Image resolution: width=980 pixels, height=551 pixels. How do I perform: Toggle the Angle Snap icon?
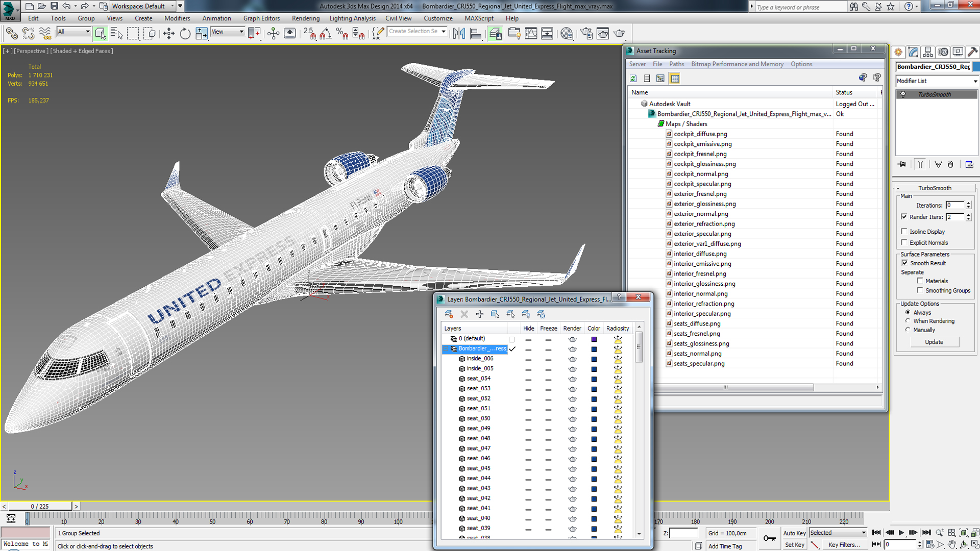326,34
